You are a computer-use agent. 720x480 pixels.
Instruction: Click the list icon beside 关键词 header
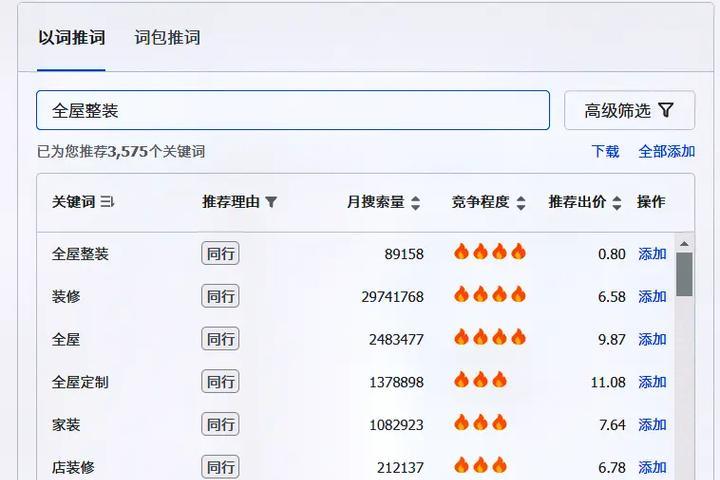pyautogui.click(x=107, y=201)
